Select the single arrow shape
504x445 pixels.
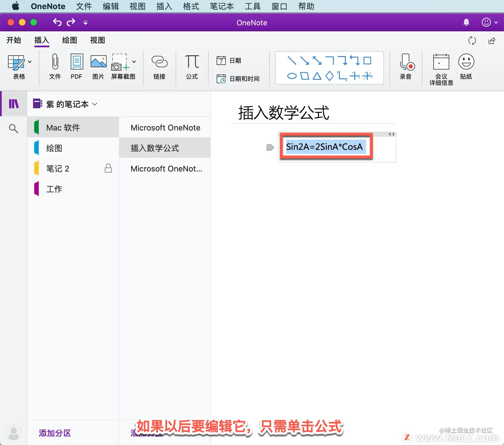304,61
